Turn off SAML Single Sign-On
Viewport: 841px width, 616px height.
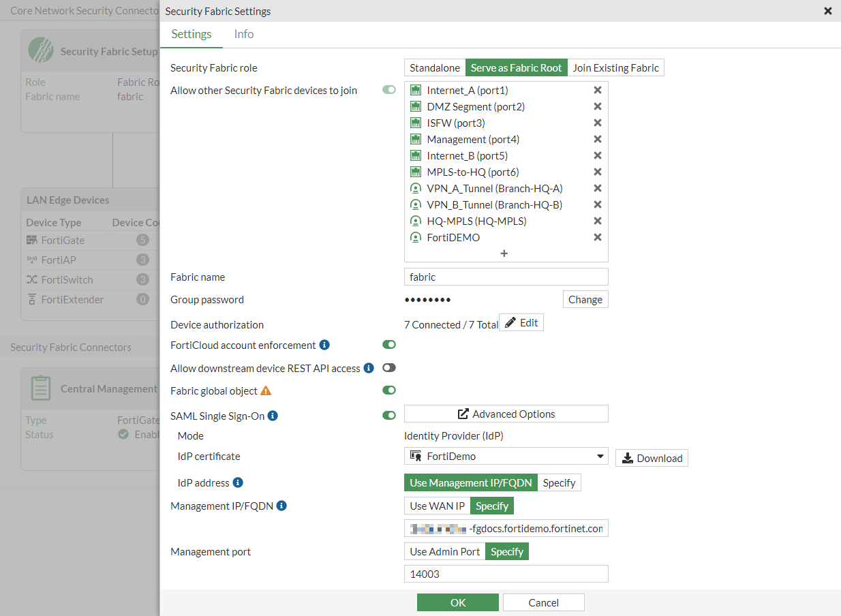[389, 415]
